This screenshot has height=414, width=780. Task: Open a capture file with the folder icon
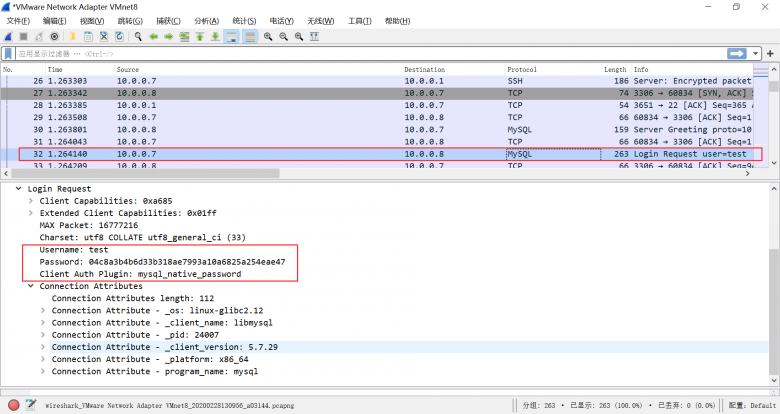pyautogui.click(x=73, y=36)
